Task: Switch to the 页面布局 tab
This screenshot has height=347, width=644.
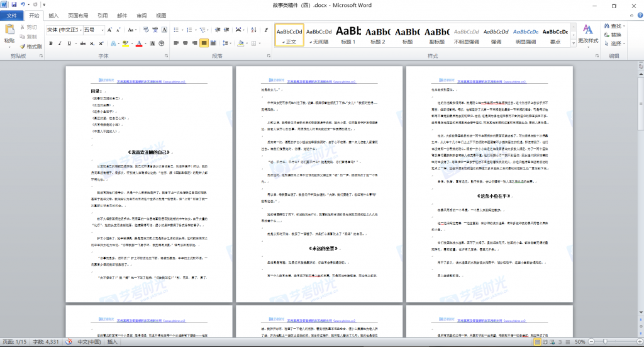Action: pos(78,16)
